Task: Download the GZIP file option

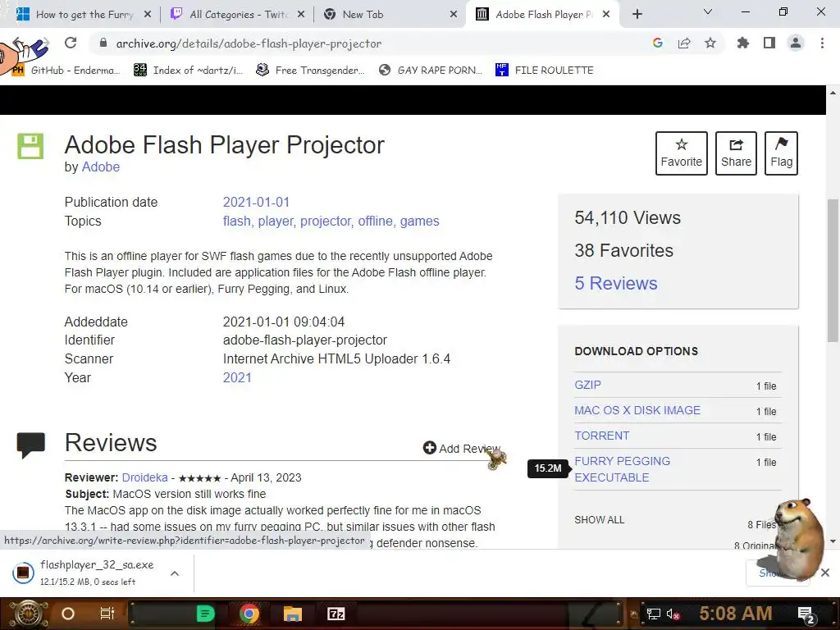Action: pos(587,385)
